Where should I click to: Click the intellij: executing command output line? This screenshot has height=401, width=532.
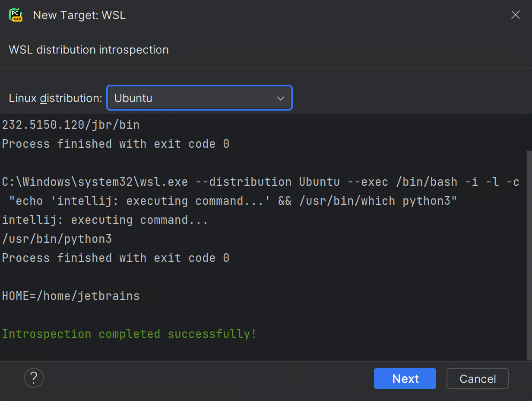coord(104,220)
